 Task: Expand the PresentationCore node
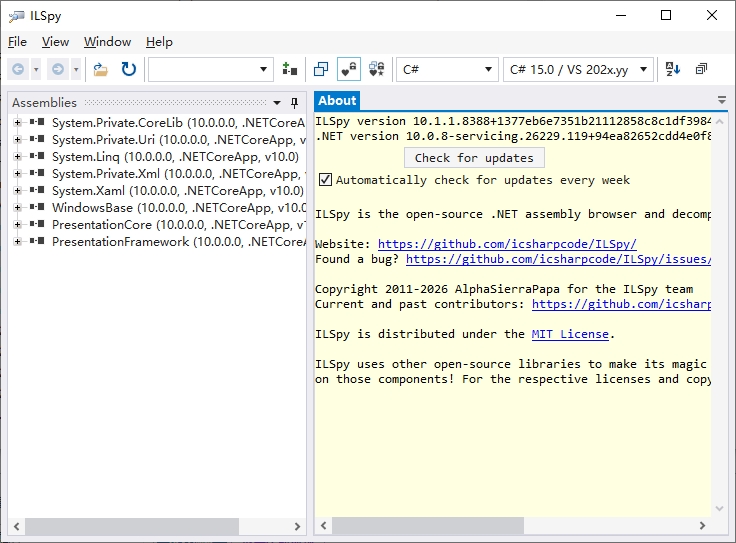(17, 224)
